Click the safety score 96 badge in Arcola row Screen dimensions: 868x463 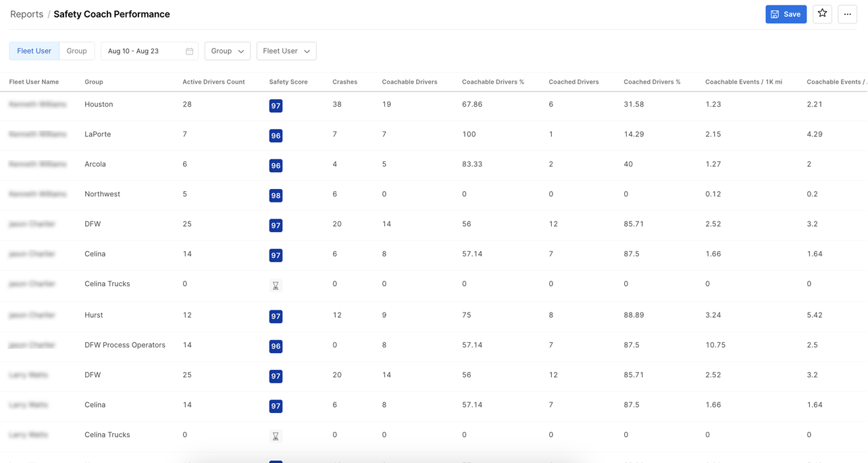point(276,165)
